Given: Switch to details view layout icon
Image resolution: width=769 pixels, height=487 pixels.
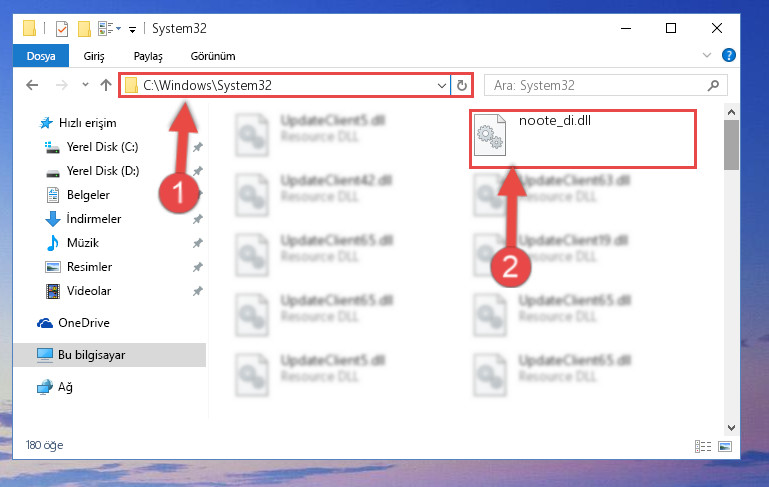Looking at the screenshot, I should tap(702, 446).
